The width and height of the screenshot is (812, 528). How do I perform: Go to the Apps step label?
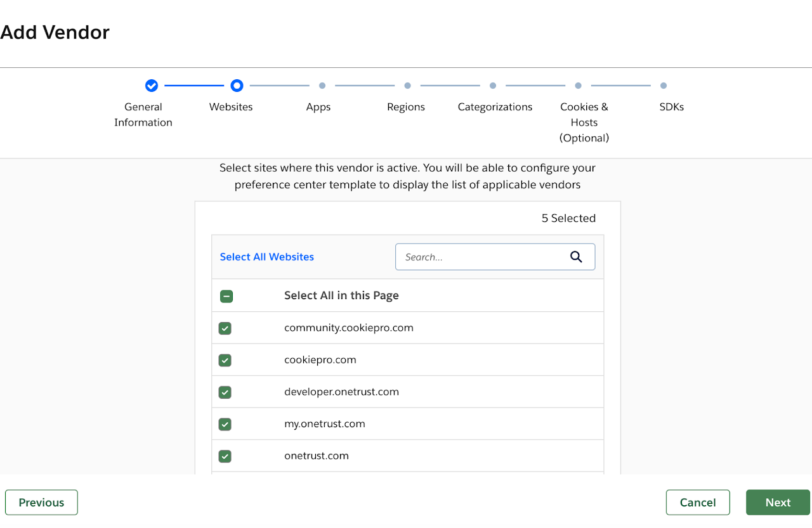318,107
